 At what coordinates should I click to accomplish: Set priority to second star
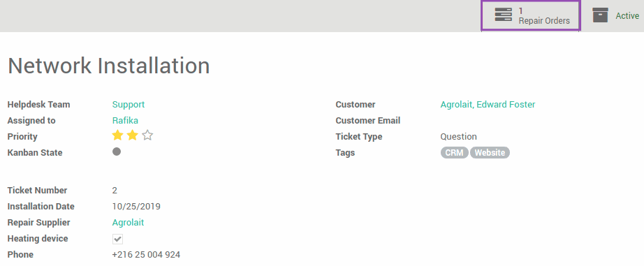132,135
